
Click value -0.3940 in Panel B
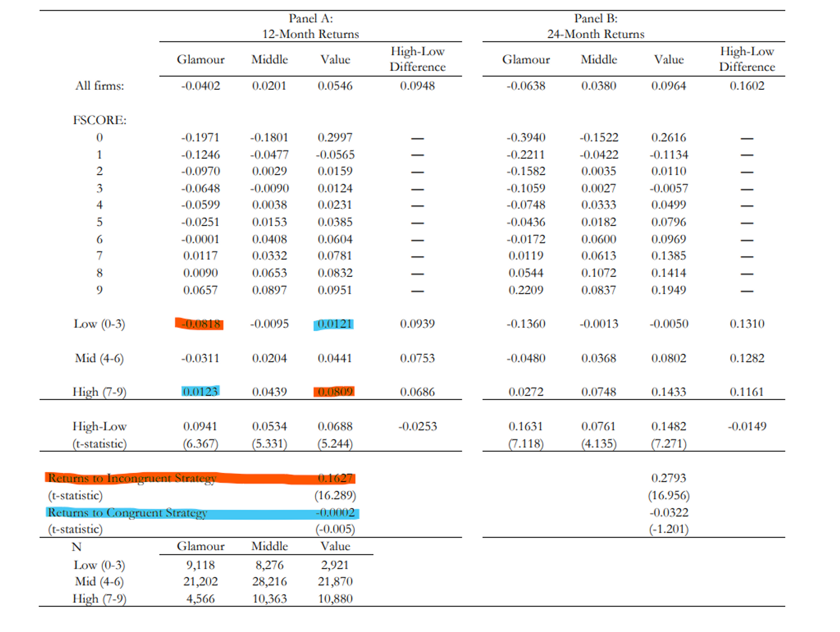(x=526, y=137)
